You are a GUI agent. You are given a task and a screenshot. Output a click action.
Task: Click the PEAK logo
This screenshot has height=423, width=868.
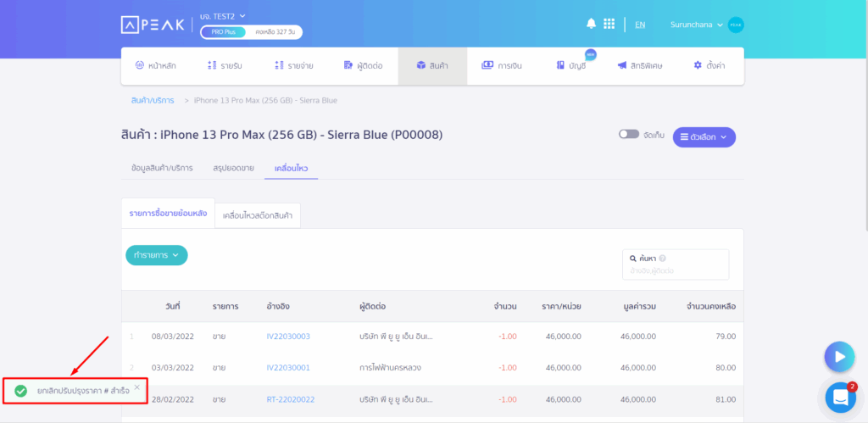tap(153, 25)
